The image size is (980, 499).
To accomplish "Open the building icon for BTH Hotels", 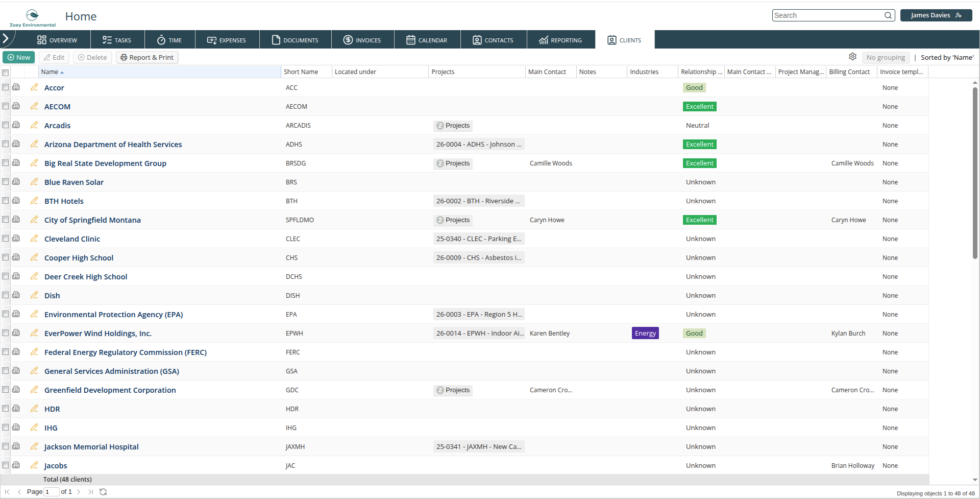I will tap(16, 201).
